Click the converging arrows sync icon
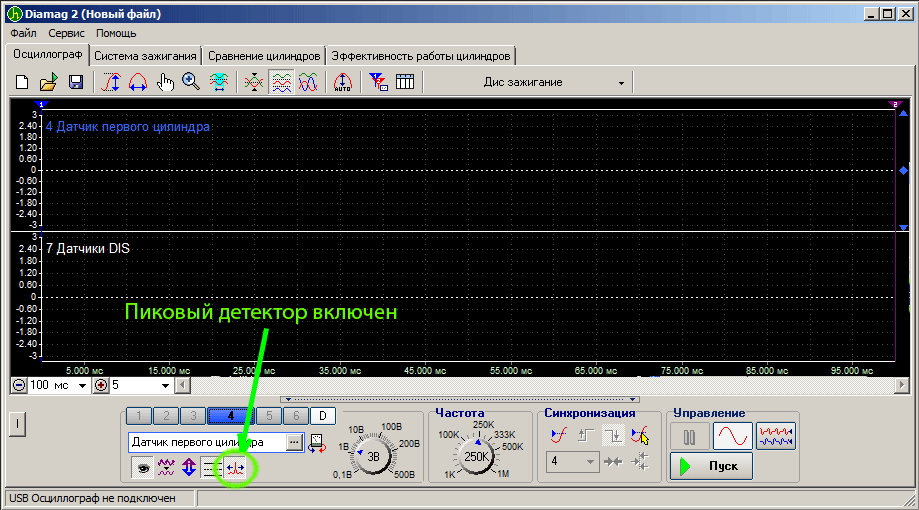This screenshot has height=510, width=919. click(x=613, y=462)
